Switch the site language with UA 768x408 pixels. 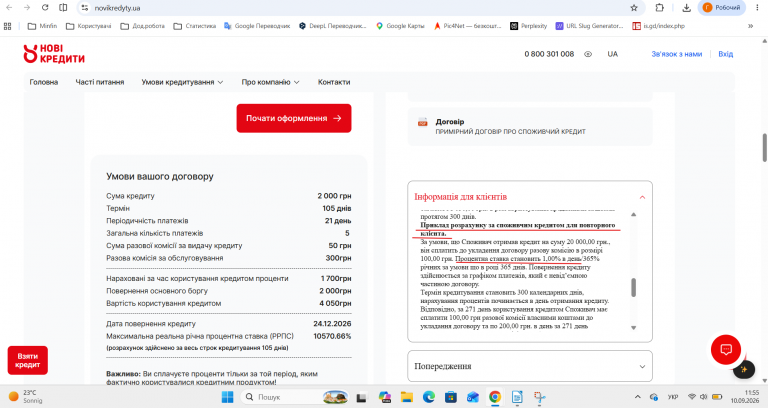613,54
